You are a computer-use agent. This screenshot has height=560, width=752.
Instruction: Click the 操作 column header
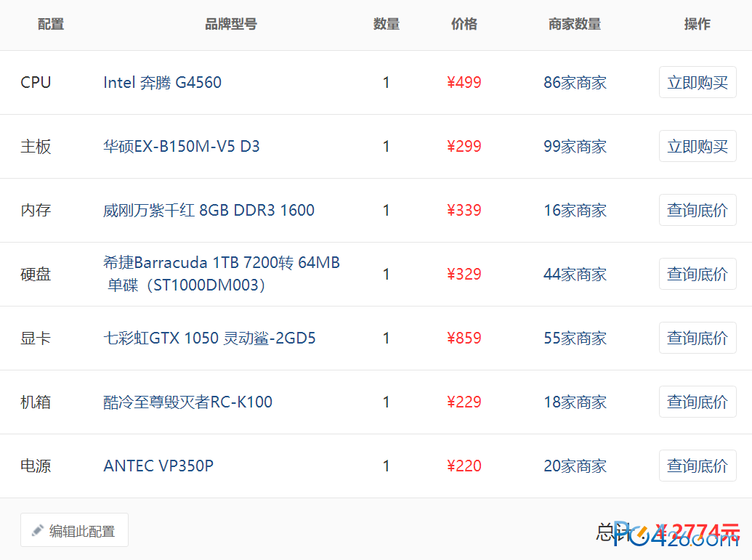tap(698, 24)
